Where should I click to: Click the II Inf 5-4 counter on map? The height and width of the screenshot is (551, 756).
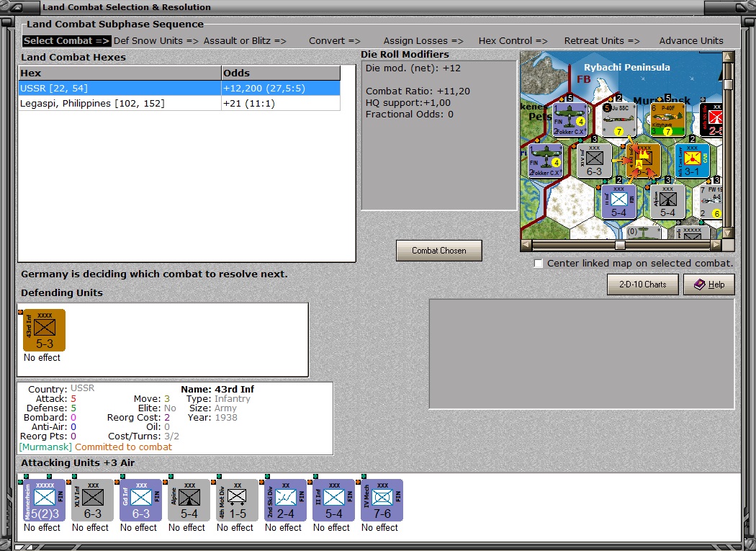(x=618, y=202)
